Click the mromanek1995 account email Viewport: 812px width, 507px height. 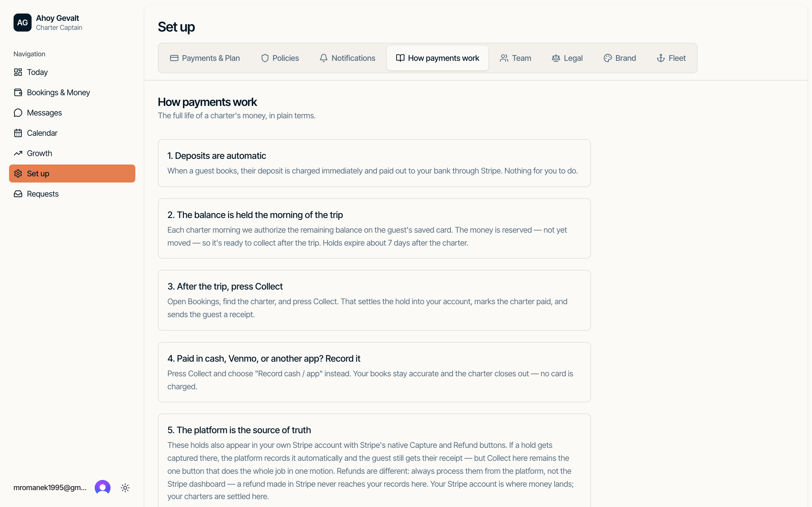50,488
